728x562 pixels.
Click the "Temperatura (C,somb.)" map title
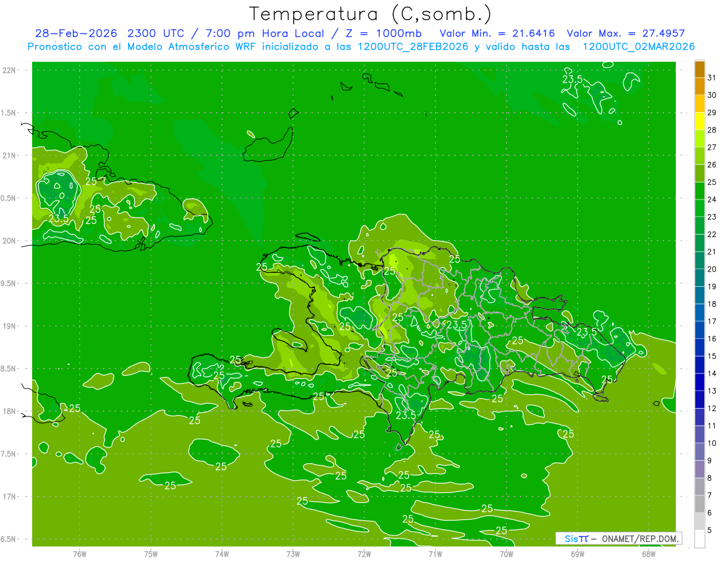[x=370, y=14]
